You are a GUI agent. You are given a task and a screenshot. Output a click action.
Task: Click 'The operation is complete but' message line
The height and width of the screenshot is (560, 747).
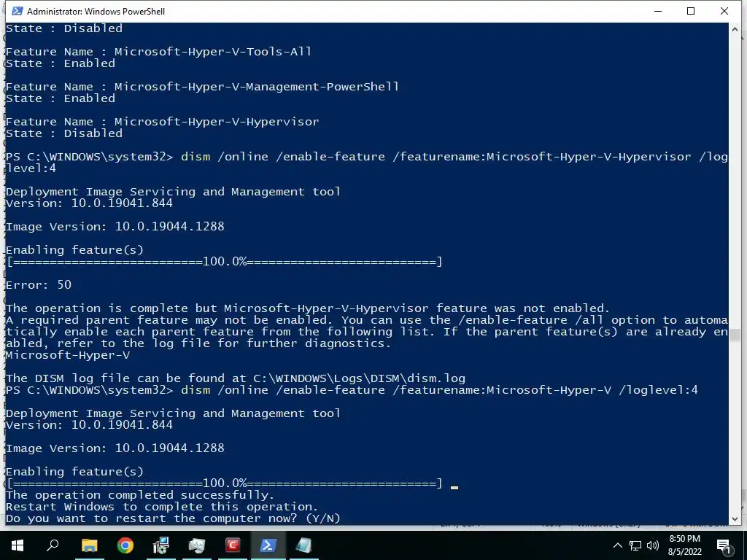308,308
